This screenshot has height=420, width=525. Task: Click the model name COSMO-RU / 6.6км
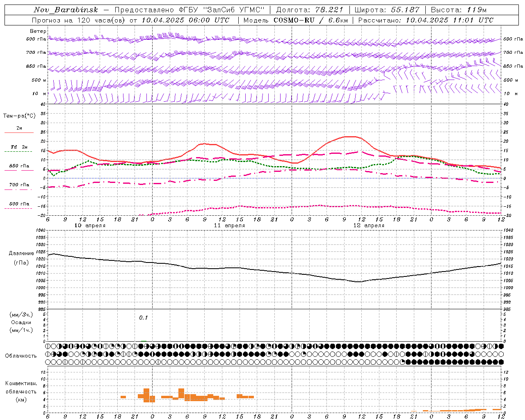pyautogui.click(x=310, y=20)
